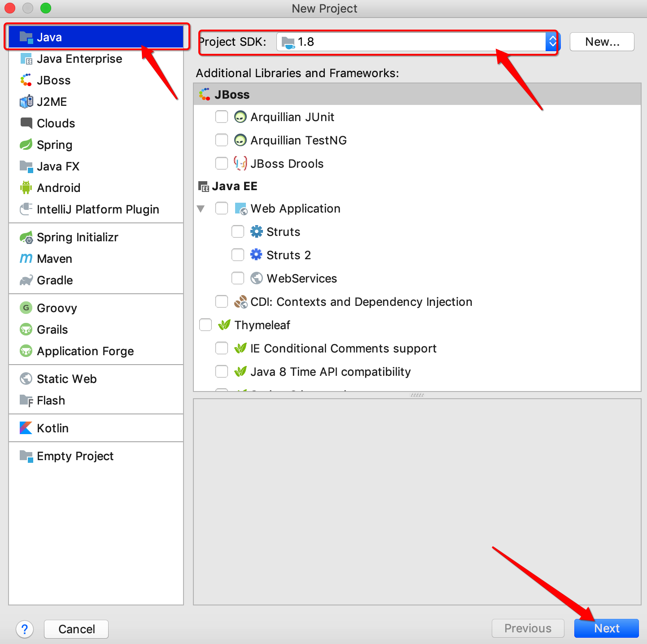Click the Spring Initializr icon
The image size is (647, 644).
click(x=26, y=237)
